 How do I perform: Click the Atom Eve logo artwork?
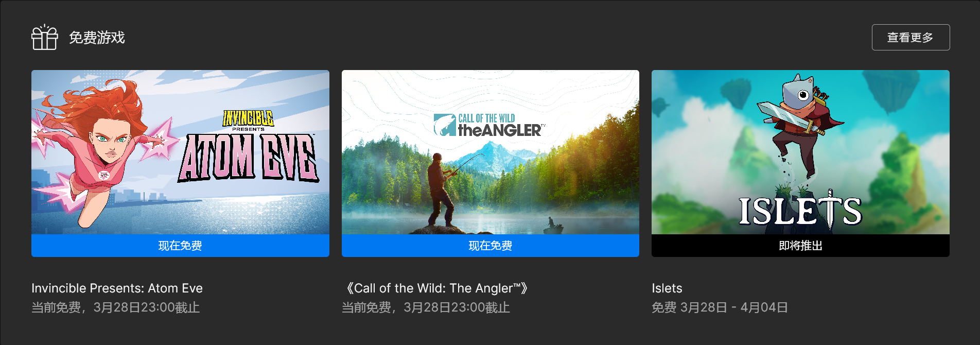point(248,158)
